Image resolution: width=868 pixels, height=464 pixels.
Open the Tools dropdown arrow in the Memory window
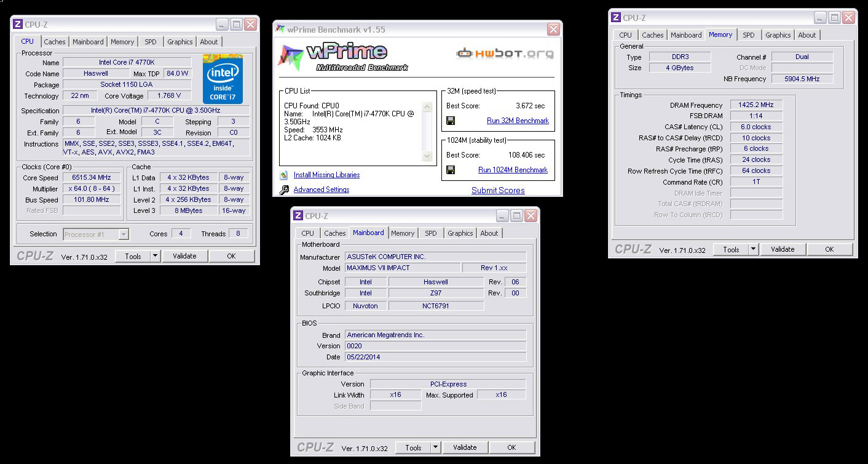point(753,249)
